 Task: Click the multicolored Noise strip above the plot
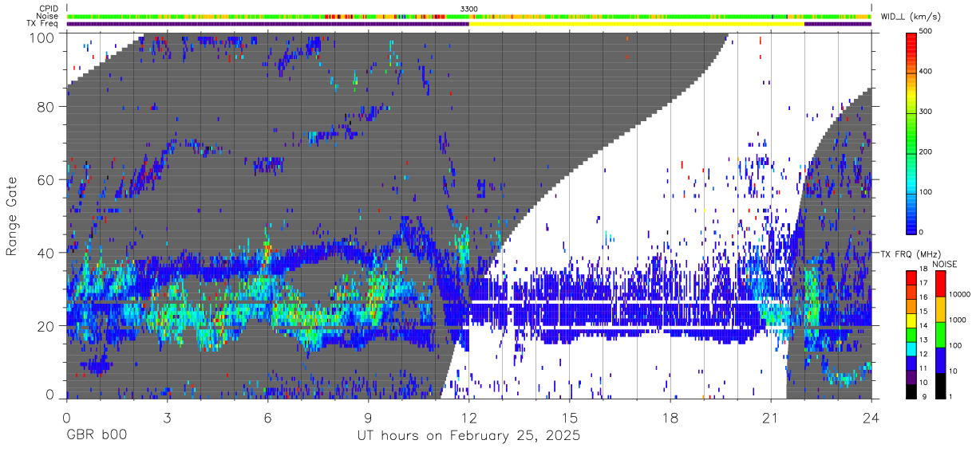(469, 16)
